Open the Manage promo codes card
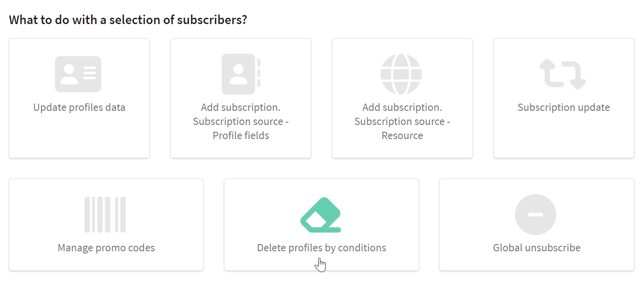Viewport: 644px width, 284px height. click(x=106, y=225)
